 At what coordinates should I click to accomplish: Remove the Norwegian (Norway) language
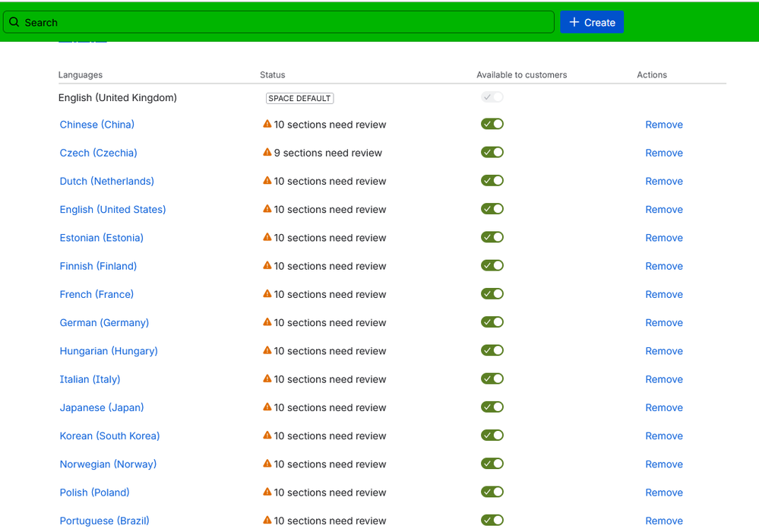pos(664,464)
